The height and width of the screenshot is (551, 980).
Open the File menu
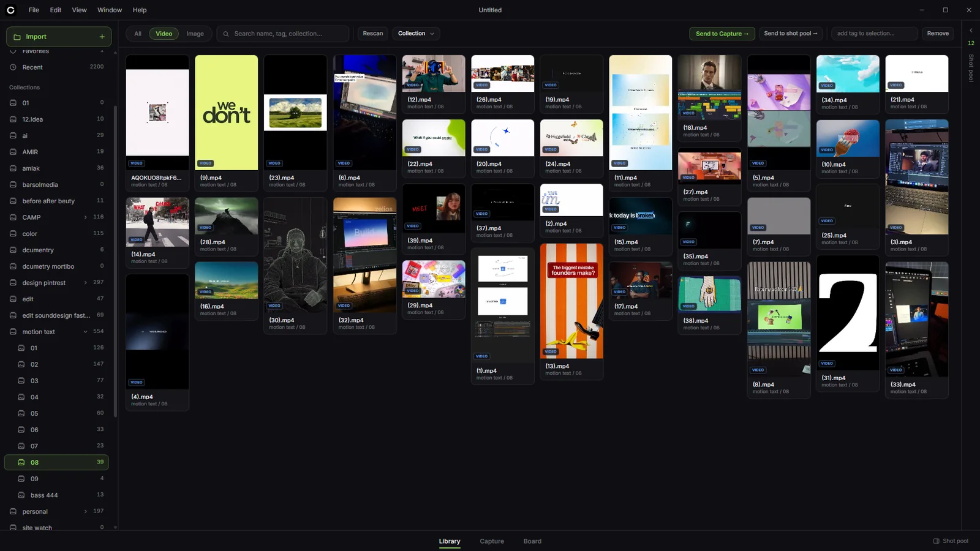tap(34, 10)
